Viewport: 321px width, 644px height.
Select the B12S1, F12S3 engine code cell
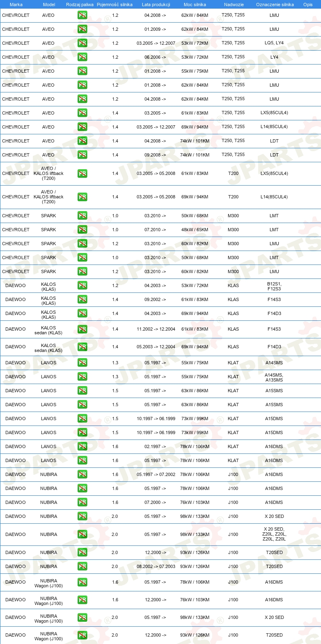[274, 286]
